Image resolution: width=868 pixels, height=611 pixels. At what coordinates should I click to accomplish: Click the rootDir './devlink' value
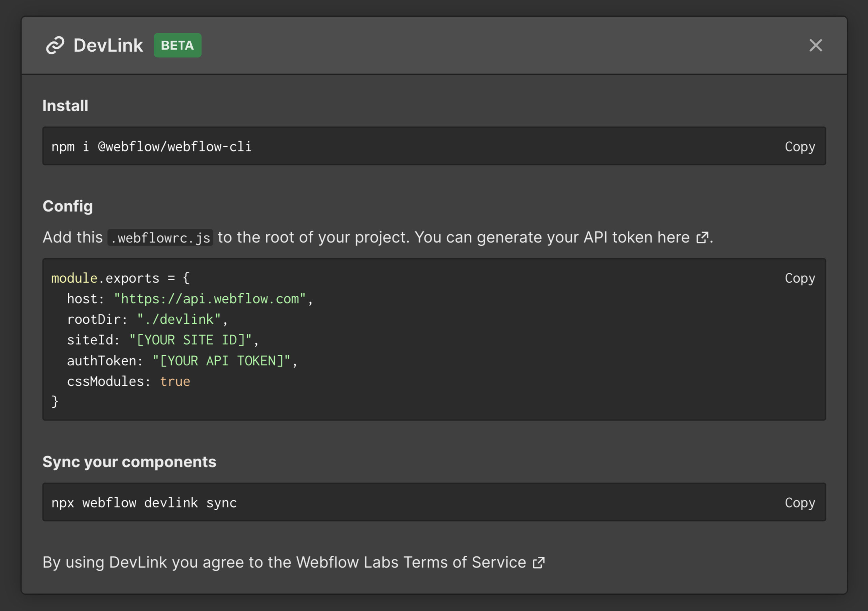[x=179, y=319]
